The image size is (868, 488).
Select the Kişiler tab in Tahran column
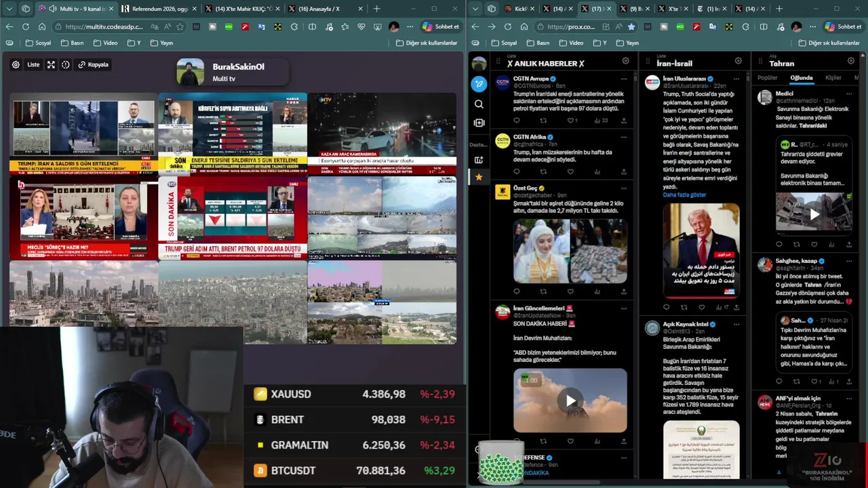coord(833,78)
